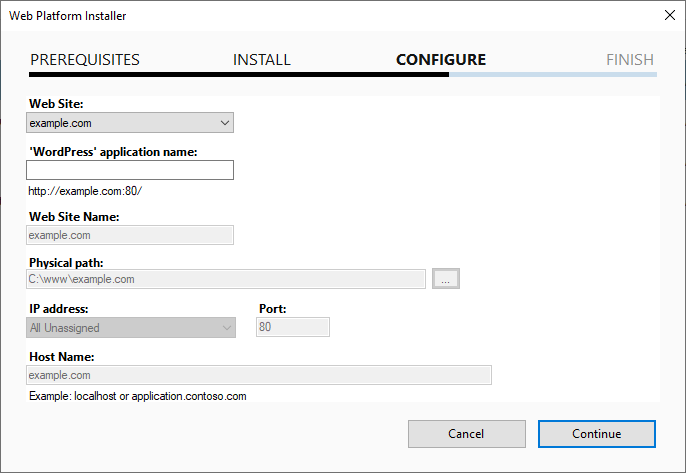Go to the CONFIGURE step heading
The image size is (686, 473).
[x=441, y=60]
